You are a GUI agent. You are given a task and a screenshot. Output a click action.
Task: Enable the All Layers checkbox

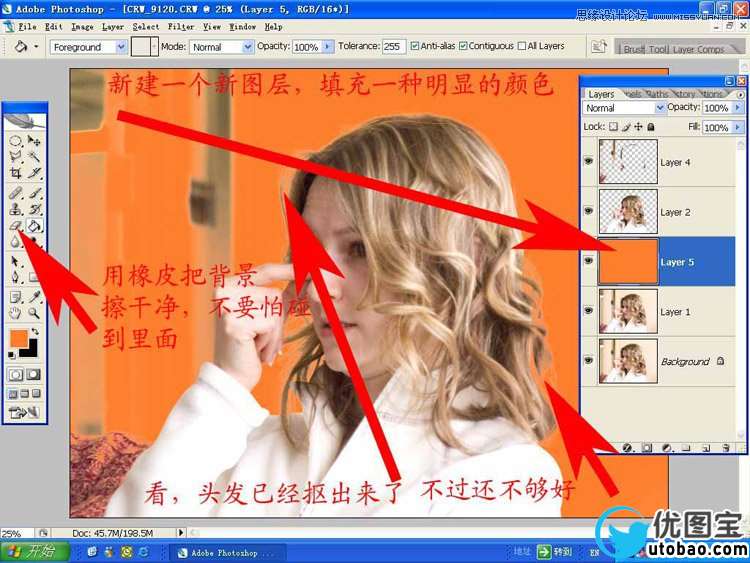(522, 46)
